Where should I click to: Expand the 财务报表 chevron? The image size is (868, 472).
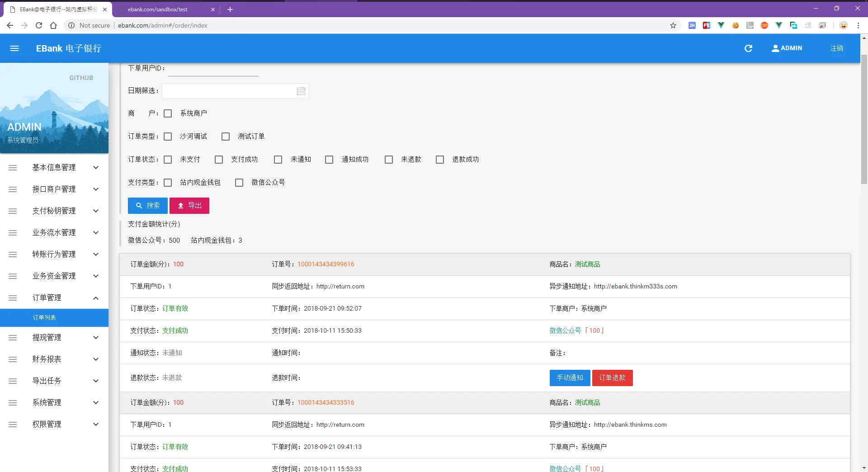pyautogui.click(x=96, y=359)
